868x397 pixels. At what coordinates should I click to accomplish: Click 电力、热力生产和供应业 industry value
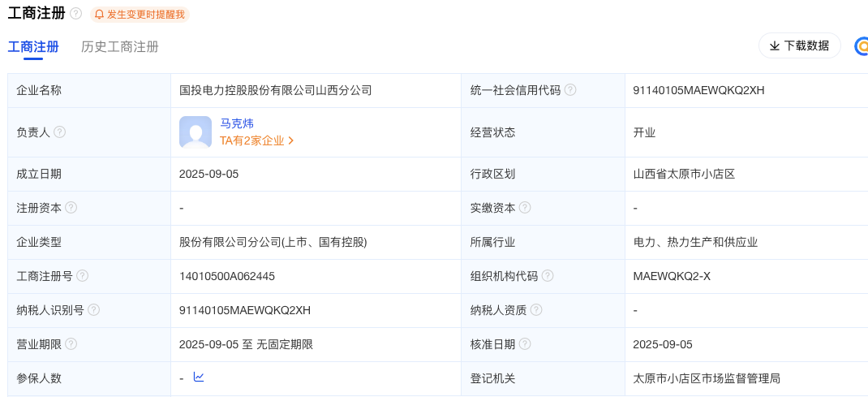pyautogui.click(x=695, y=242)
